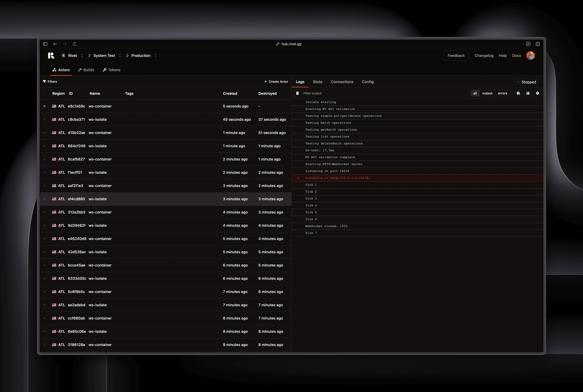Click the US flag in row 3186128e
The image size is (583, 392).
coord(54,345)
